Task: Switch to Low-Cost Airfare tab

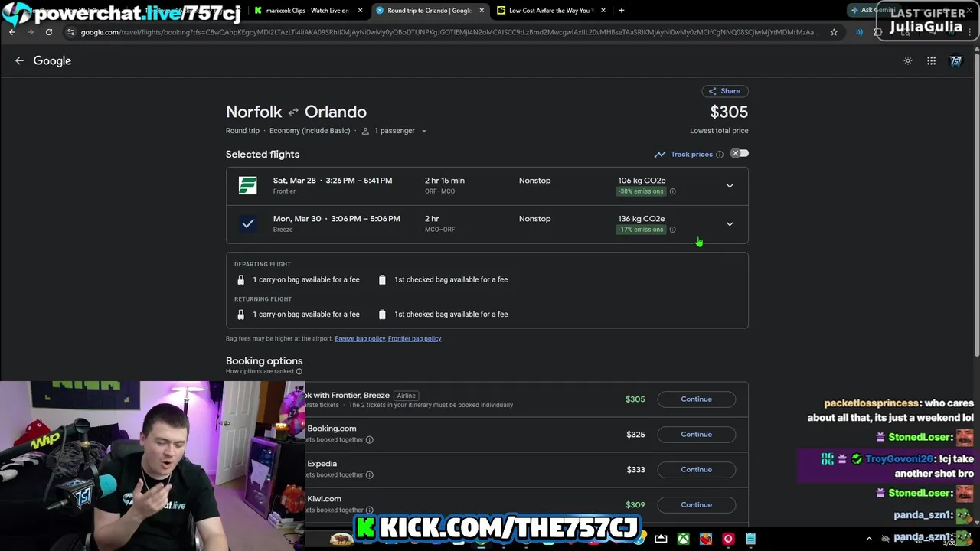Action: coord(550,11)
